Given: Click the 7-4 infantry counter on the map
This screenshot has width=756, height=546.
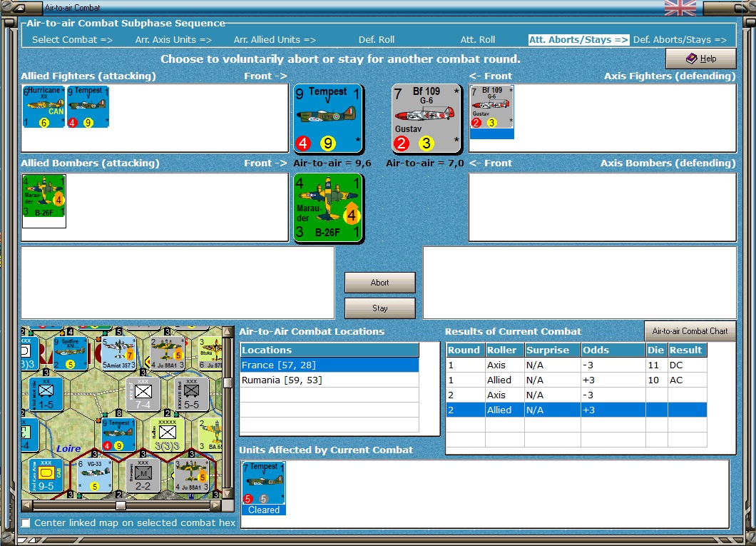Looking at the screenshot, I should pos(143,395).
